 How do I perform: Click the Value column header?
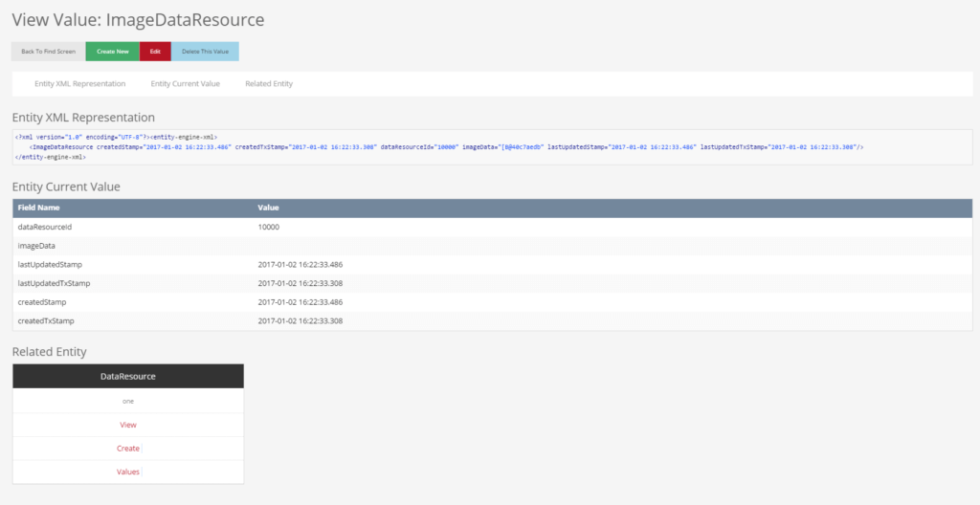[268, 208]
